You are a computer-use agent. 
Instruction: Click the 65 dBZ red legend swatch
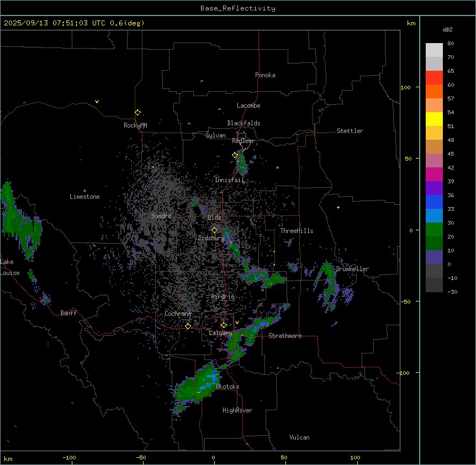pos(434,77)
